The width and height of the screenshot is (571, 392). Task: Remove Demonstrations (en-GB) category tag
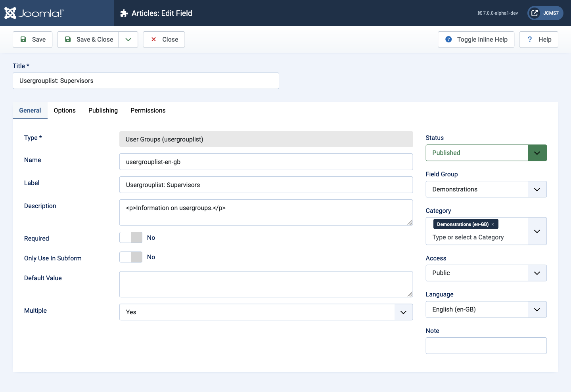coord(492,224)
